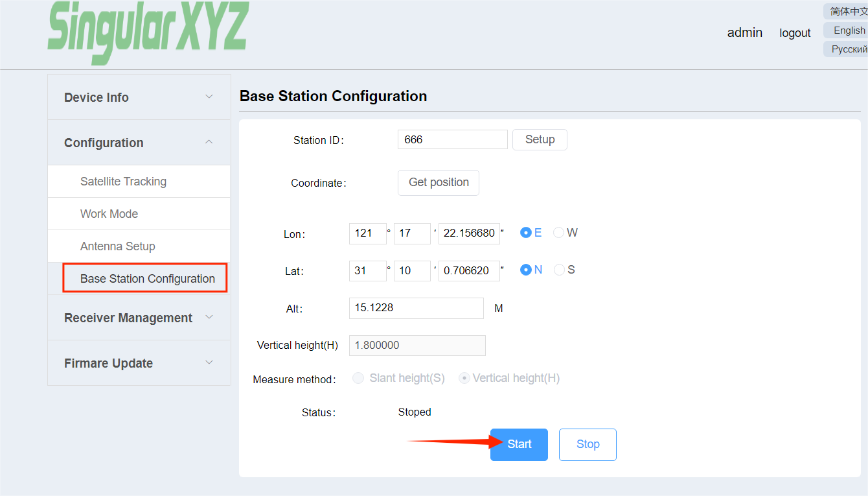Viewport: 868px width, 496px height.
Task: Select West longitude radio button
Action: click(558, 233)
